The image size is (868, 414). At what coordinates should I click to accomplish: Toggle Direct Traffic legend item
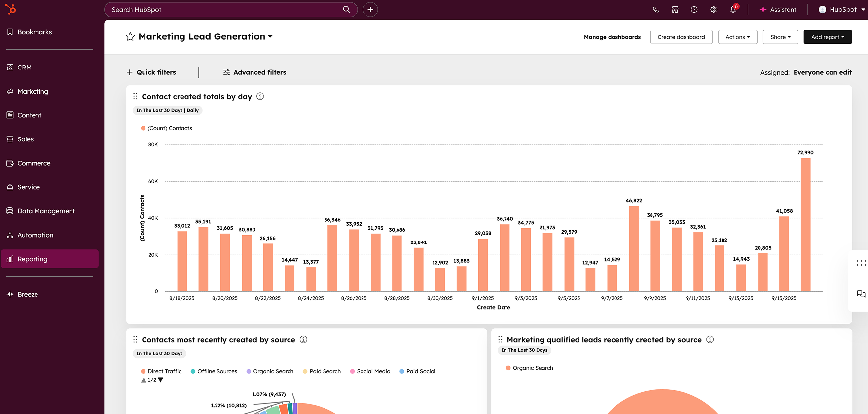(161, 371)
